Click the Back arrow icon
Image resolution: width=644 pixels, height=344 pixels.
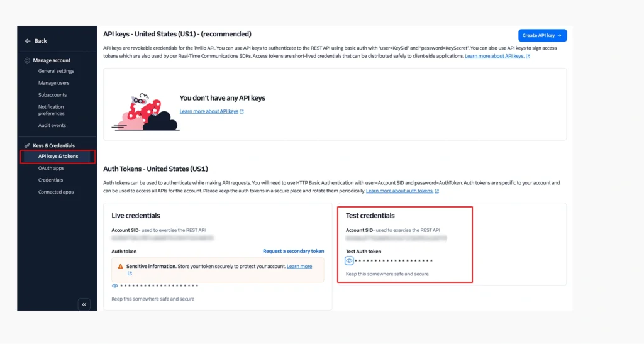coord(28,41)
